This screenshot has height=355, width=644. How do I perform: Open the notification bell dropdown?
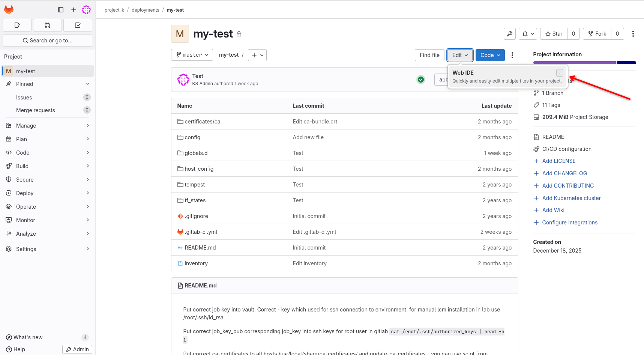coord(528,34)
